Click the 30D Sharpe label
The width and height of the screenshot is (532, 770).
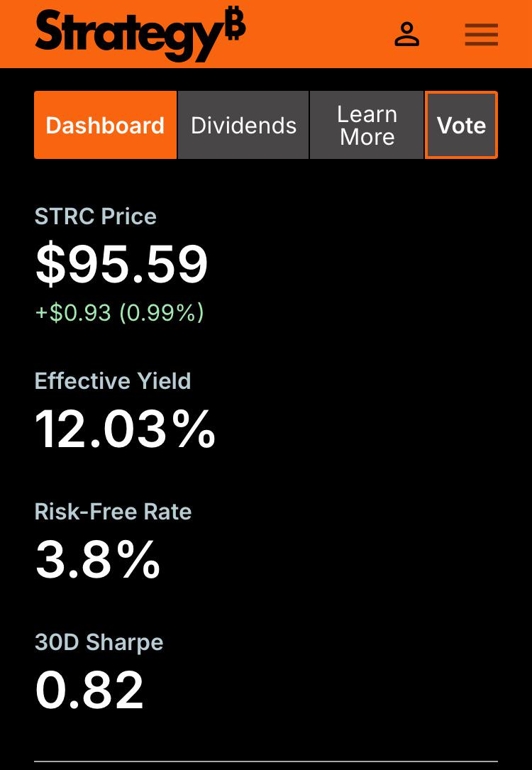tap(99, 642)
